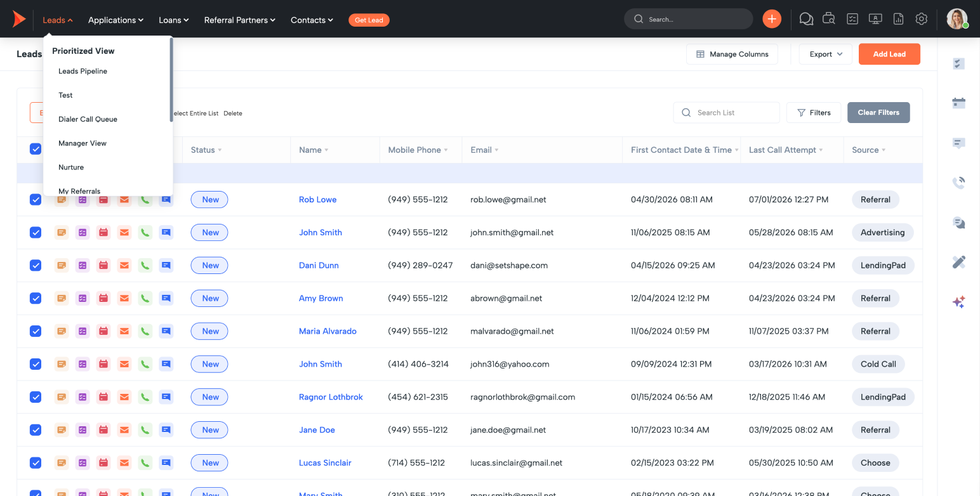Uncheck Rob Lowe's row checkbox

tap(36, 200)
